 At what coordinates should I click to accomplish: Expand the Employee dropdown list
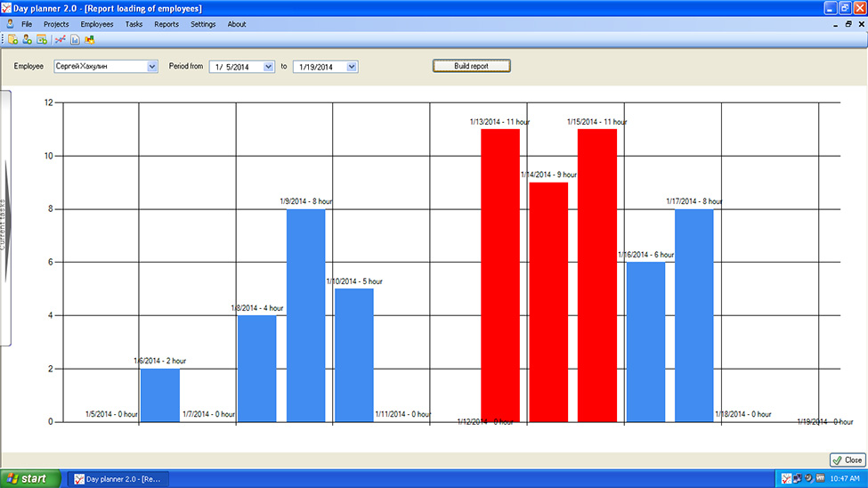click(x=151, y=67)
